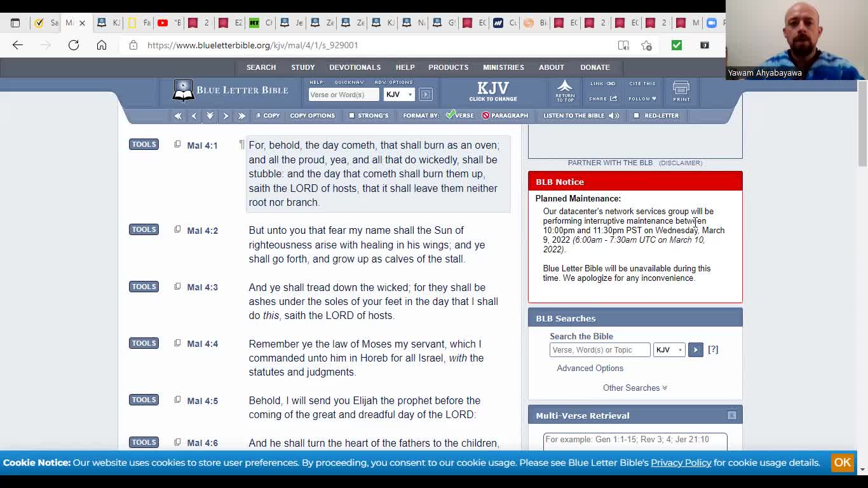Go back with browser back arrow

coord(18,45)
